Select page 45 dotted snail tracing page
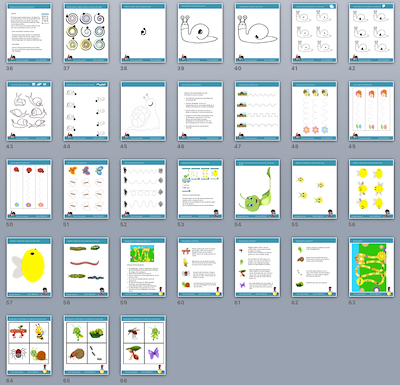The height and width of the screenshot is (385, 400). (x=143, y=111)
